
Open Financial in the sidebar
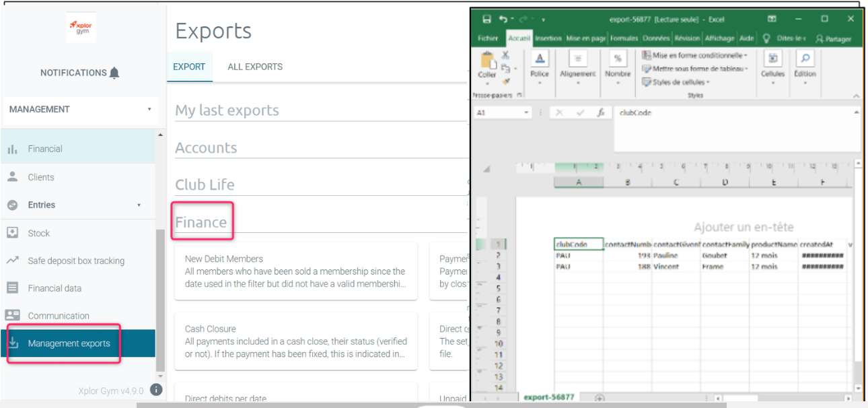pyautogui.click(x=77, y=149)
